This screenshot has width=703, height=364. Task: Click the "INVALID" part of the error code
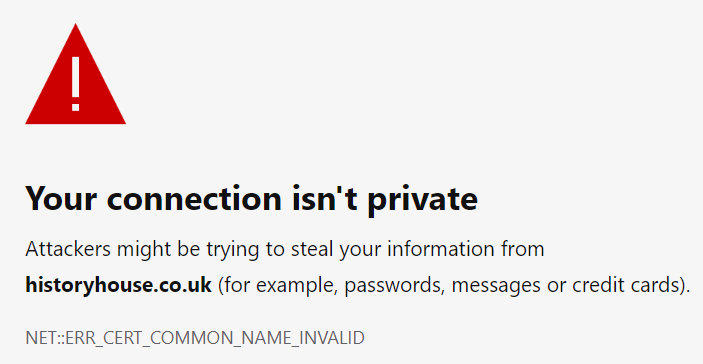tap(332, 338)
